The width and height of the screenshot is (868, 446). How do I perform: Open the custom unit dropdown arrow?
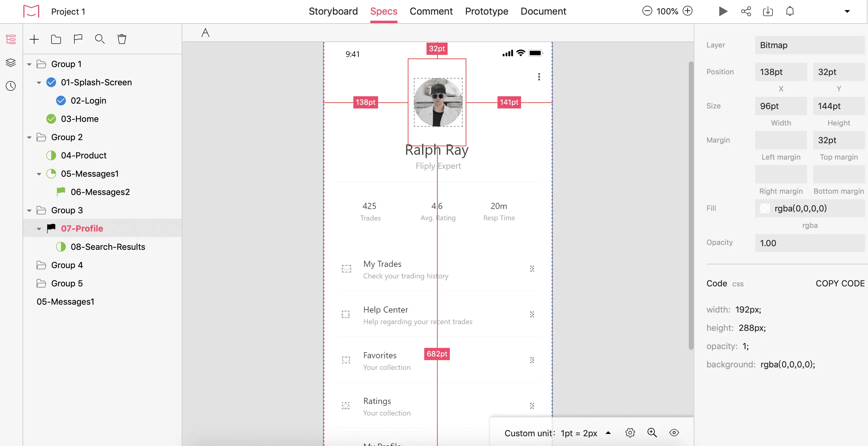point(608,433)
